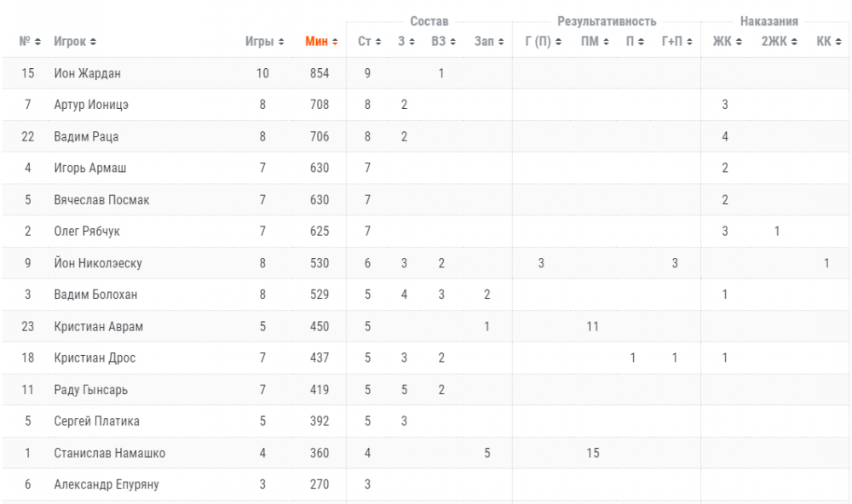Click the Игрок column header label
Image resolution: width=852 pixels, height=504 pixels.
tap(70, 41)
